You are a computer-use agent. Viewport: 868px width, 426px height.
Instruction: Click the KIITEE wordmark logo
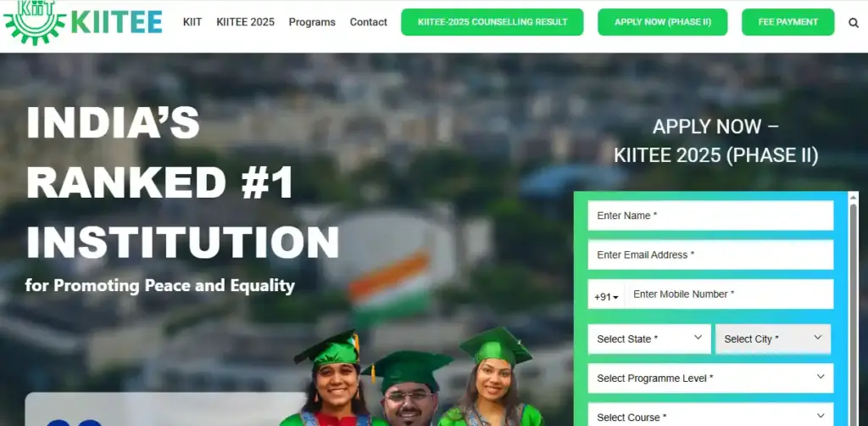(x=117, y=23)
